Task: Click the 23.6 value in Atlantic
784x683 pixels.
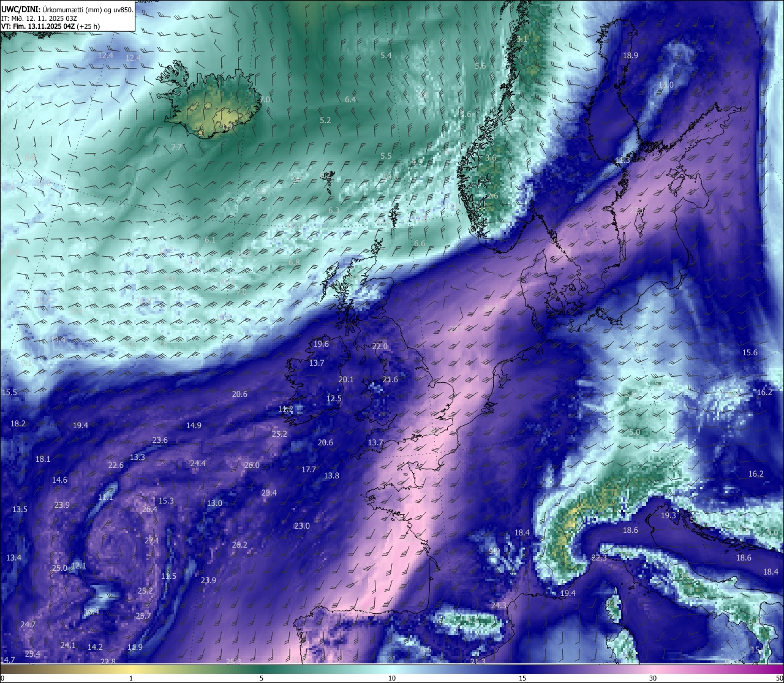Action: pyautogui.click(x=160, y=440)
